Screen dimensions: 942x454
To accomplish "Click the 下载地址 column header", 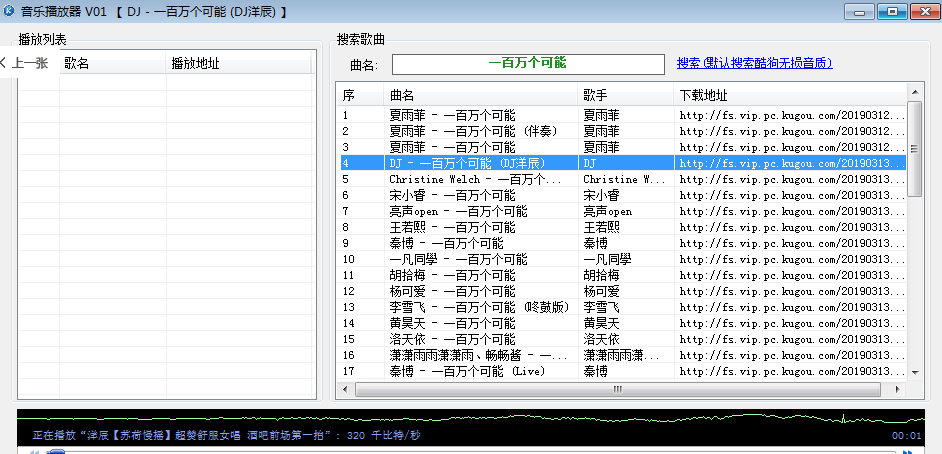I will 790,95.
